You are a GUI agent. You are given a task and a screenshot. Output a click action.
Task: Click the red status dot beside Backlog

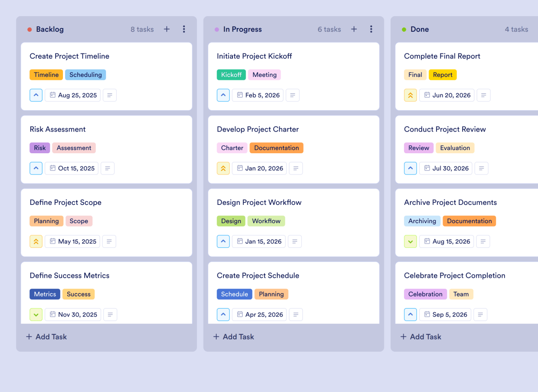pyautogui.click(x=30, y=29)
